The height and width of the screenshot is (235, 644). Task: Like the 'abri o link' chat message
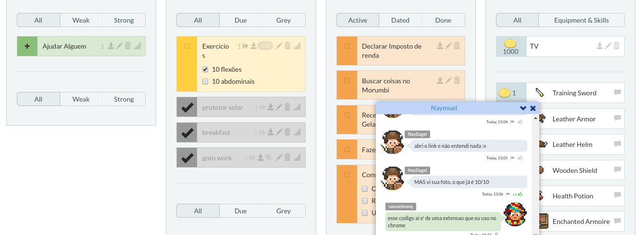click(520, 158)
